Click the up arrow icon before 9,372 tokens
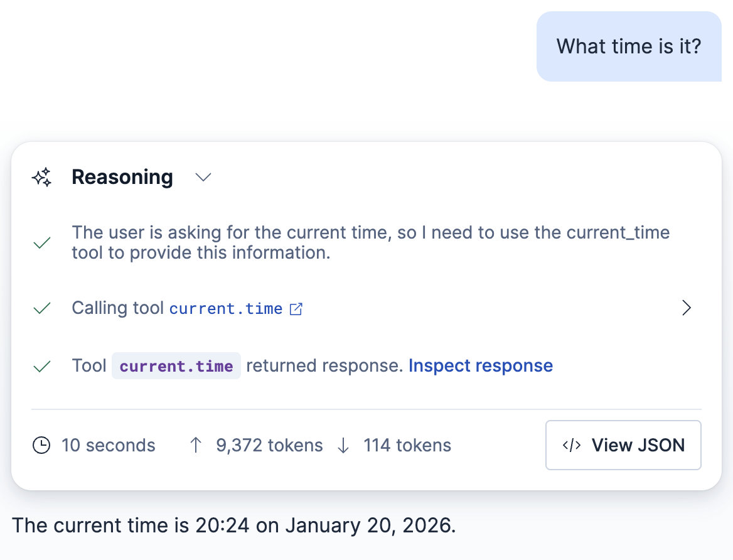Viewport: 733px width, 560px height. tap(195, 445)
